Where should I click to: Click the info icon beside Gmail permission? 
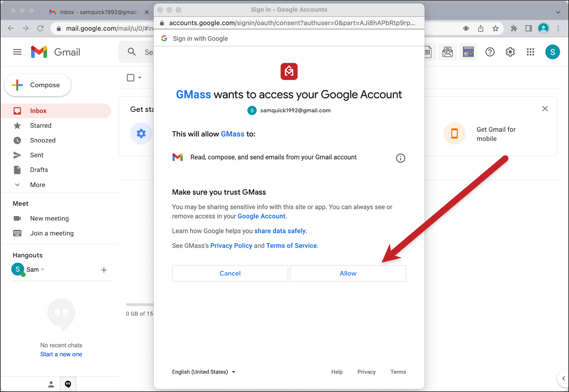tap(400, 158)
